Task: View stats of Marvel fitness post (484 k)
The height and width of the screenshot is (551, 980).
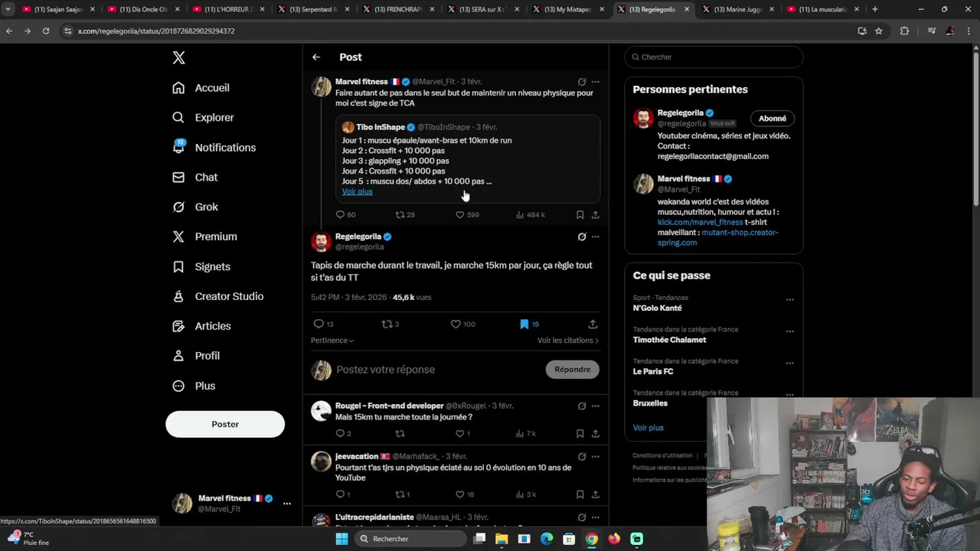Action: 531,215
